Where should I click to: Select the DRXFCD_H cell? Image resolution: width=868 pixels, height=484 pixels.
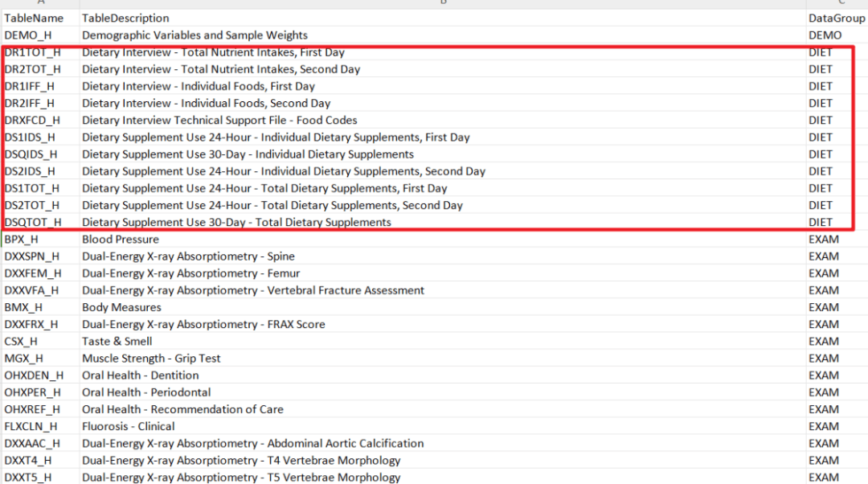(x=32, y=121)
